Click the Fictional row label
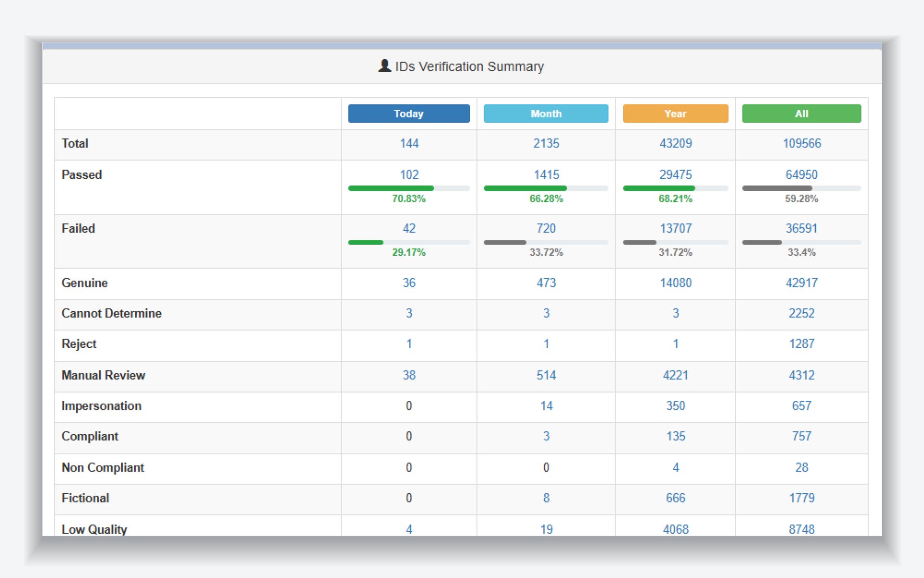 click(x=86, y=498)
